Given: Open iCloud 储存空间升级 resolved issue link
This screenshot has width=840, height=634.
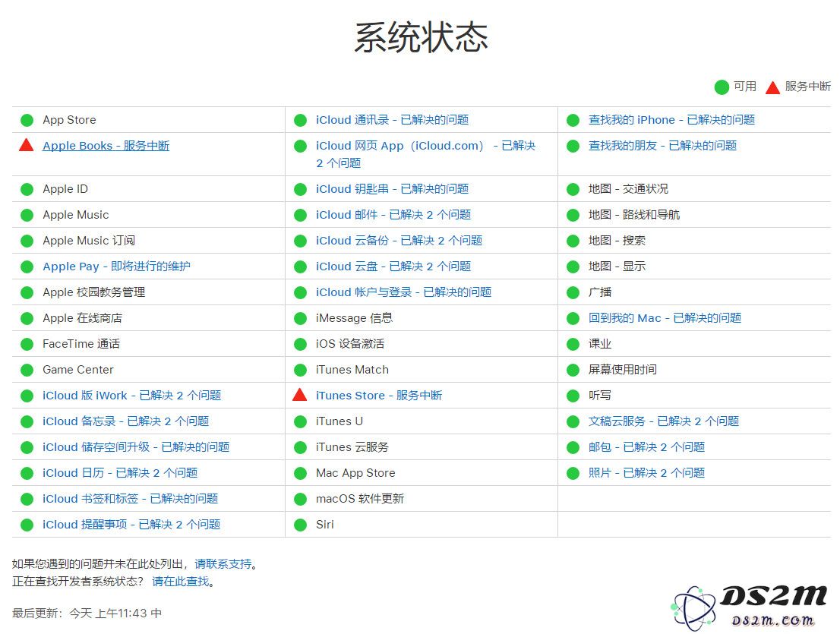Looking at the screenshot, I should (x=136, y=447).
